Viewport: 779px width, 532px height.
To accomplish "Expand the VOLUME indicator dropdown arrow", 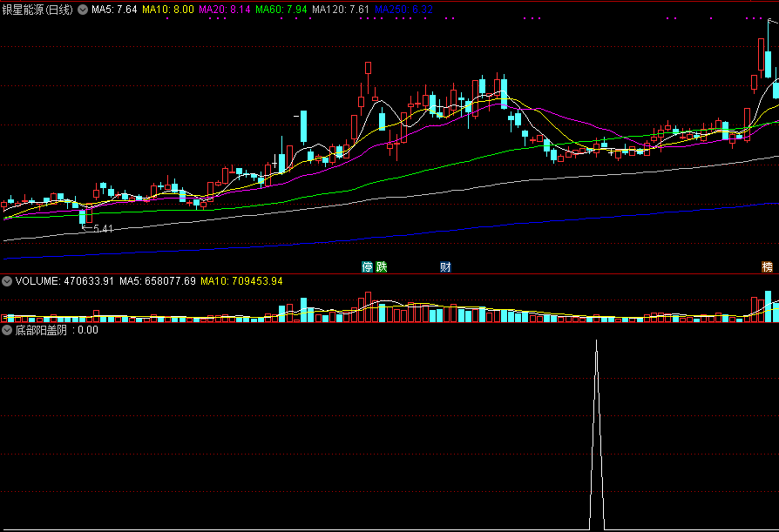I will click(6, 281).
